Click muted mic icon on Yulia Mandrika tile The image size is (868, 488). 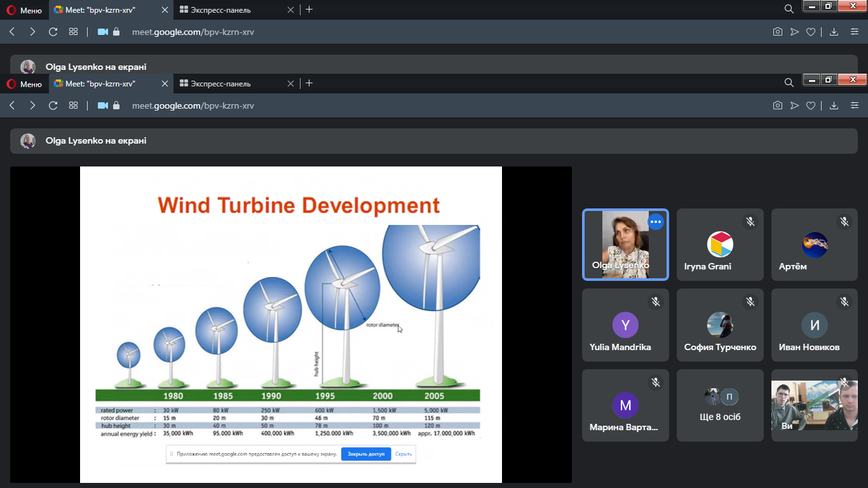click(656, 302)
